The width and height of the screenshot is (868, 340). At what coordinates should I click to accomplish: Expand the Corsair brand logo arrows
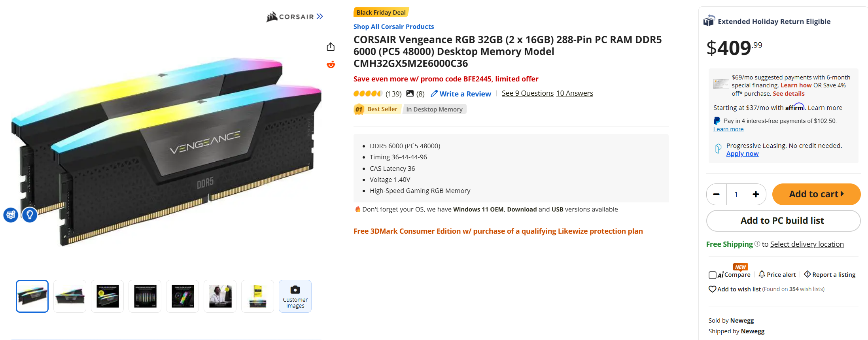320,16
